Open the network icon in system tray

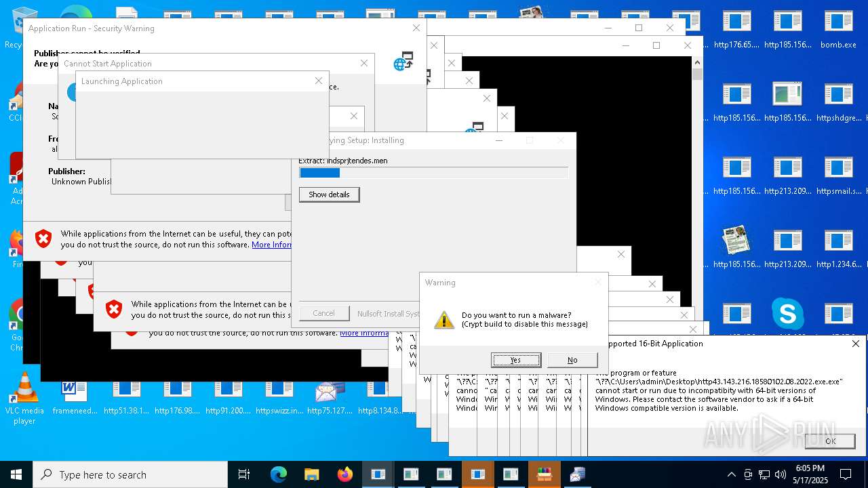click(764, 474)
